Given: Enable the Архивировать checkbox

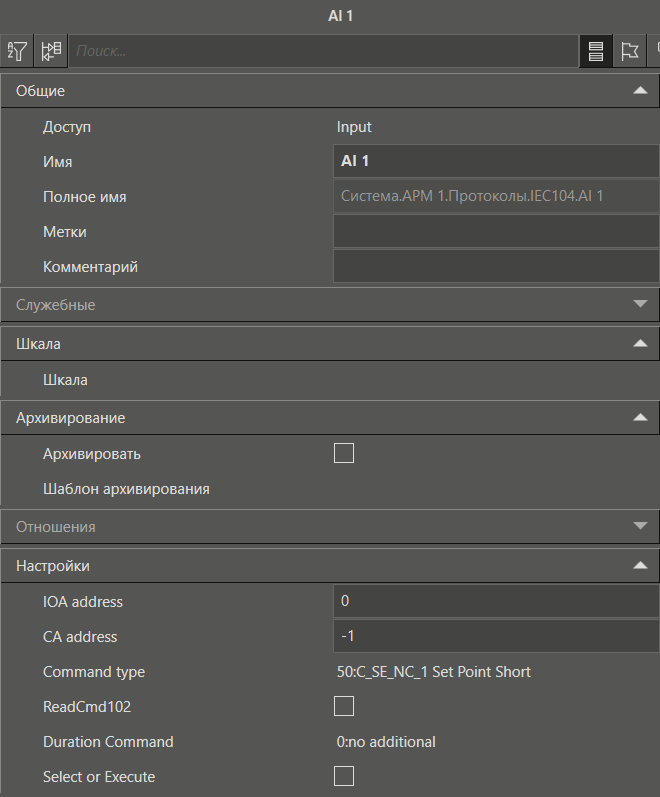Looking at the screenshot, I should click(x=344, y=454).
